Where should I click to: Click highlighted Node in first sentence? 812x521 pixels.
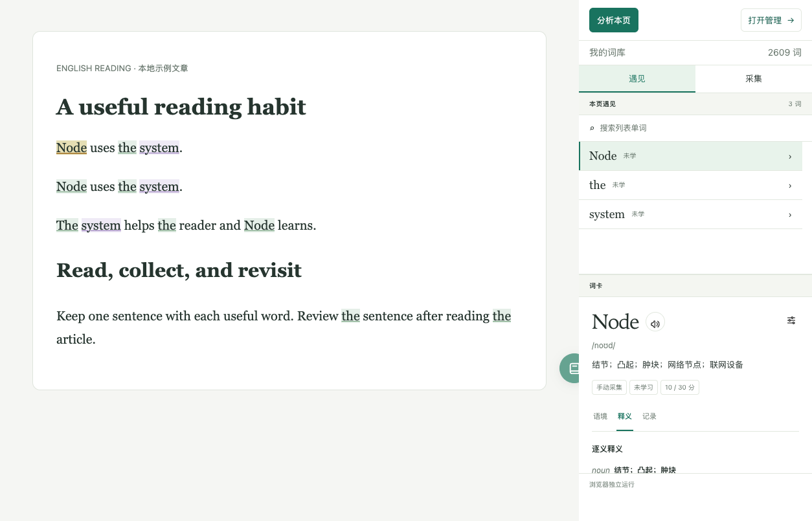71,148
